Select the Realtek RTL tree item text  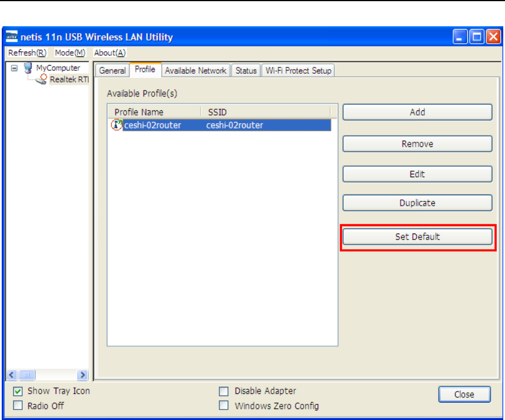69,79
